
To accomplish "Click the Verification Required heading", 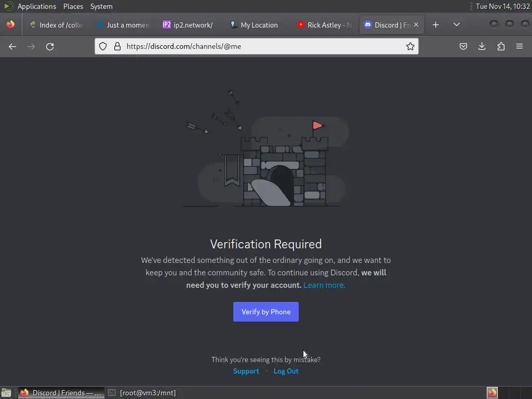I will tap(266, 244).
